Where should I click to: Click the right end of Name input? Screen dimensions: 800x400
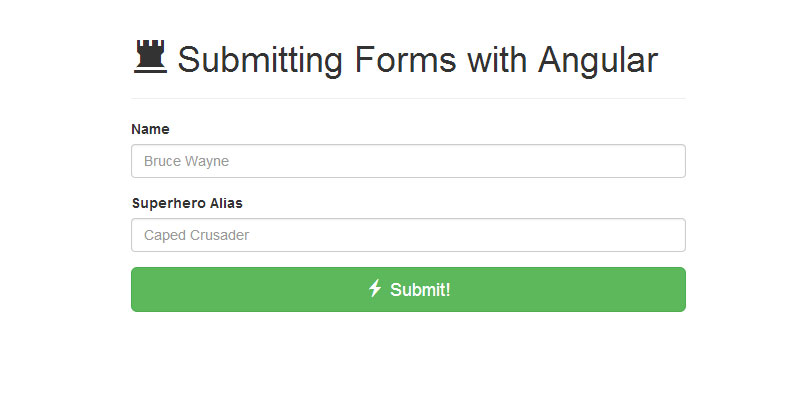(x=672, y=161)
